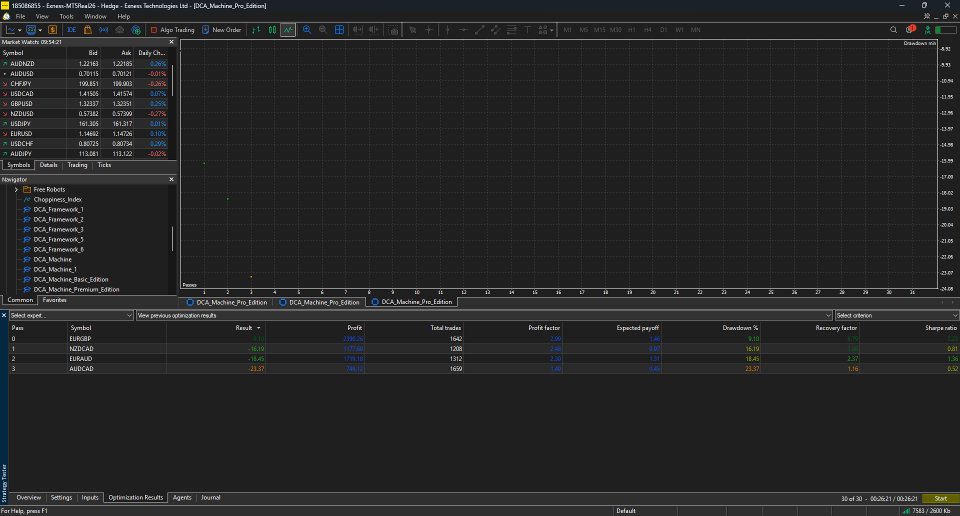Image resolution: width=960 pixels, height=516 pixels.
Task: Select the H1 timeframe
Action: point(632,29)
